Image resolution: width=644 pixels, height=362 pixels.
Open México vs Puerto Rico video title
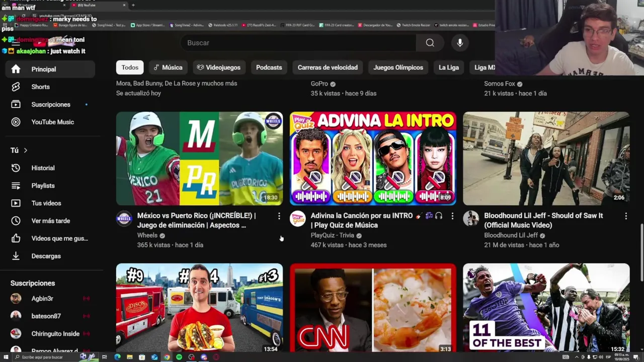pos(196,220)
